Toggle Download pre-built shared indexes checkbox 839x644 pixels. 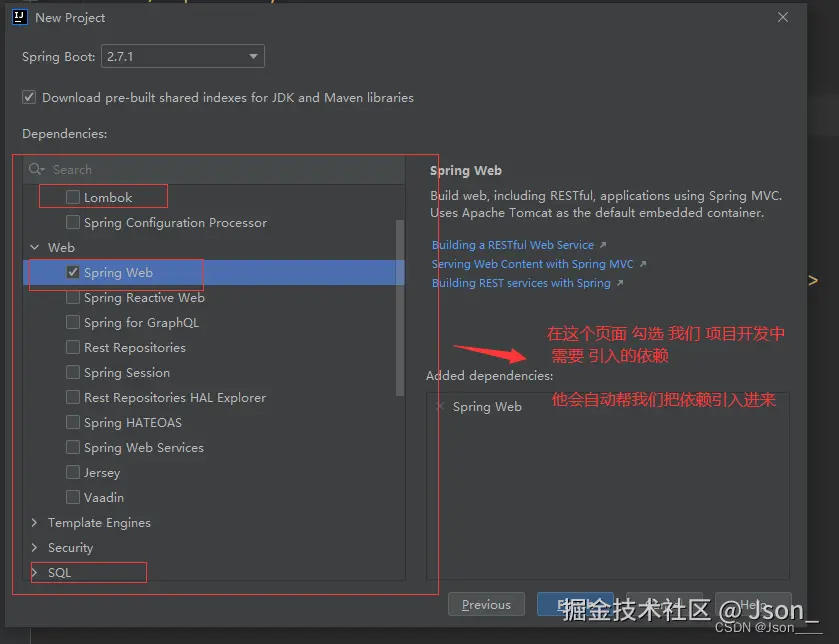click(29, 97)
